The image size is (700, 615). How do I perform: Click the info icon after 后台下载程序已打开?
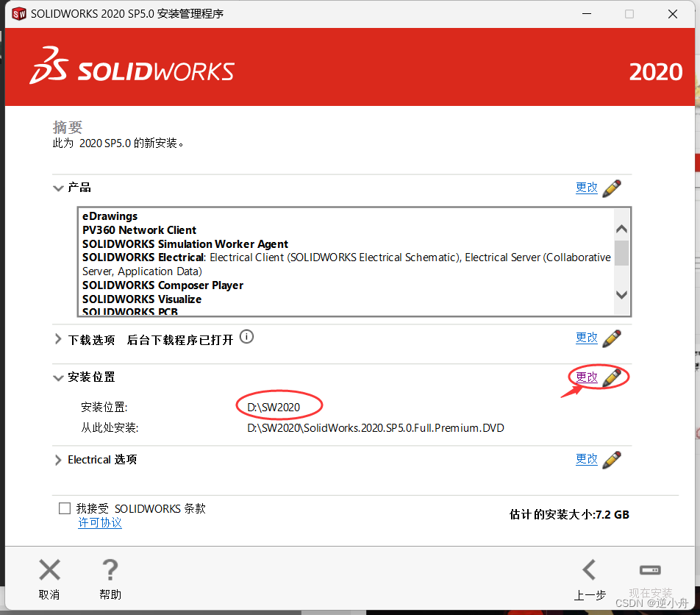coord(246,337)
